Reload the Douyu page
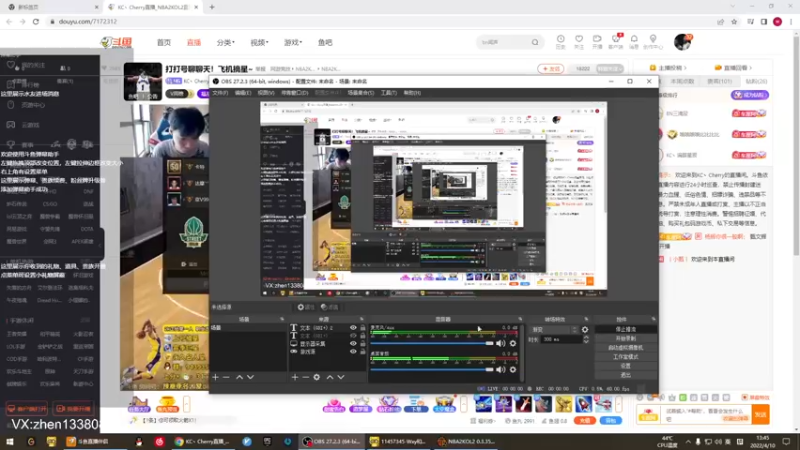Viewport: 800px width, 450px height. point(36,21)
